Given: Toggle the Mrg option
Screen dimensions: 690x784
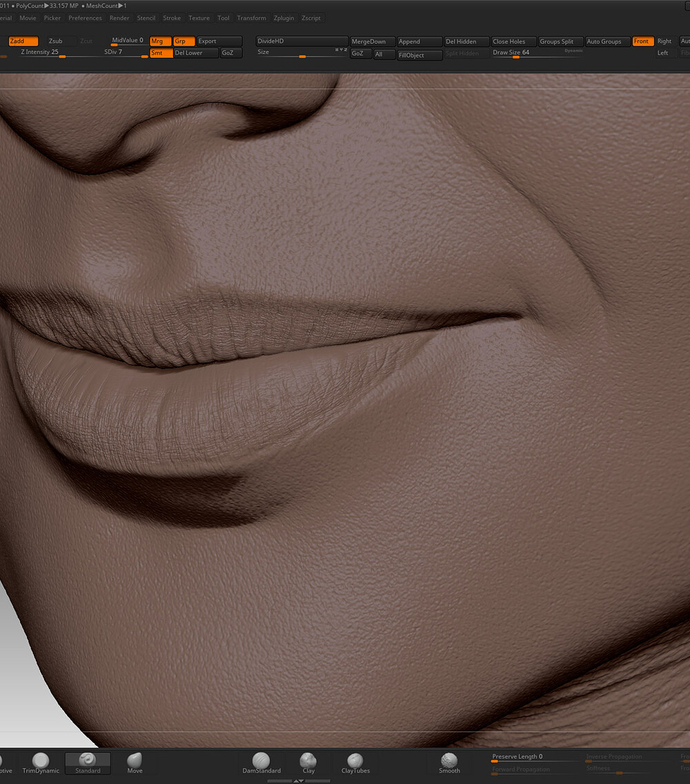Looking at the screenshot, I should click(x=160, y=41).
